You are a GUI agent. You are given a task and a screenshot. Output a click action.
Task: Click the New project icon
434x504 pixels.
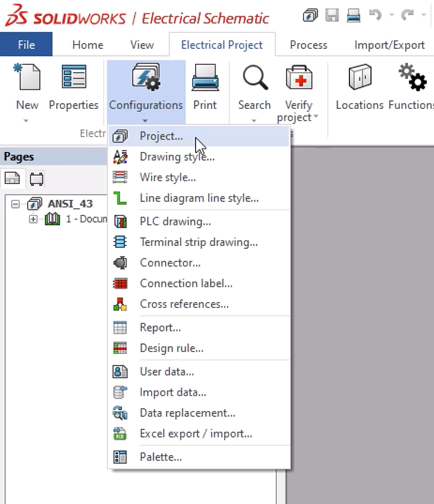27,76
